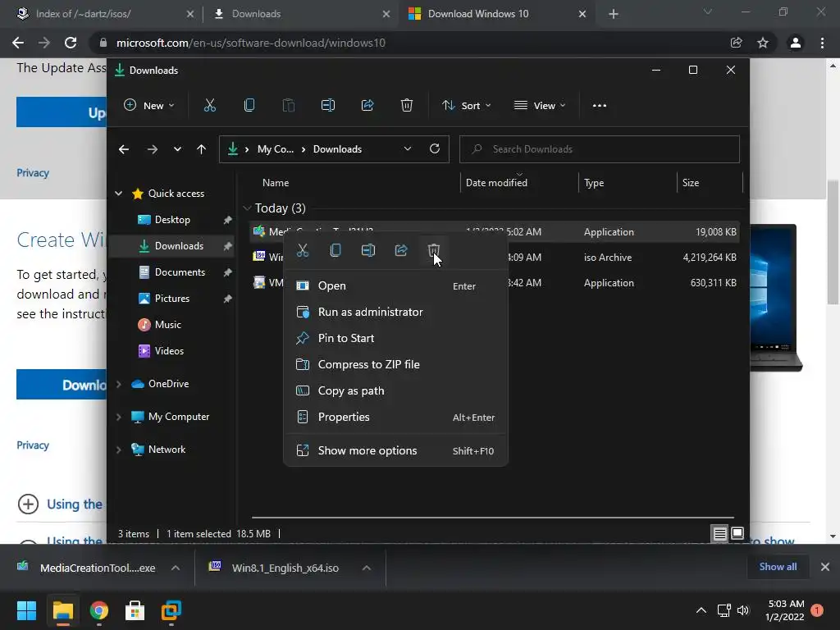Open Chrome three-dot menu
The image size is (840, 630).
coord(822,43)
